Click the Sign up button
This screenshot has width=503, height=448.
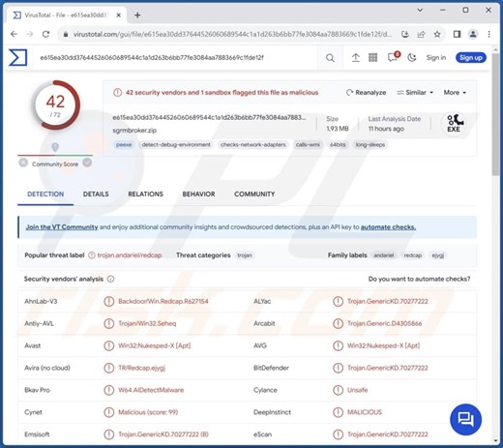[x=471, y=58]
